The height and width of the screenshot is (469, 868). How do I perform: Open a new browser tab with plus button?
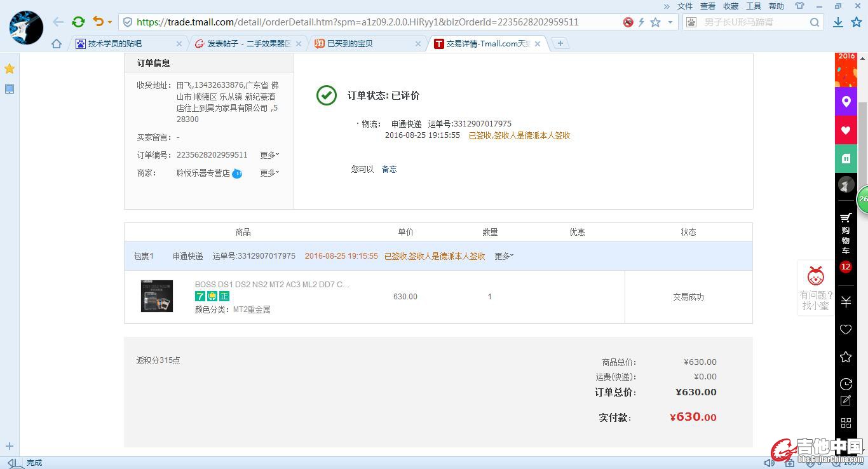pyautogui.click(x=560, y=43)
